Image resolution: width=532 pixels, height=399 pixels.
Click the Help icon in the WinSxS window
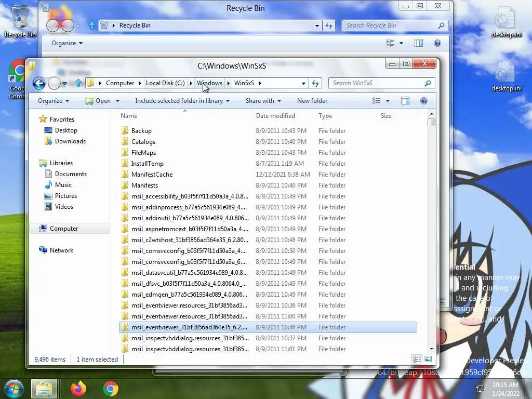[424, 101]
